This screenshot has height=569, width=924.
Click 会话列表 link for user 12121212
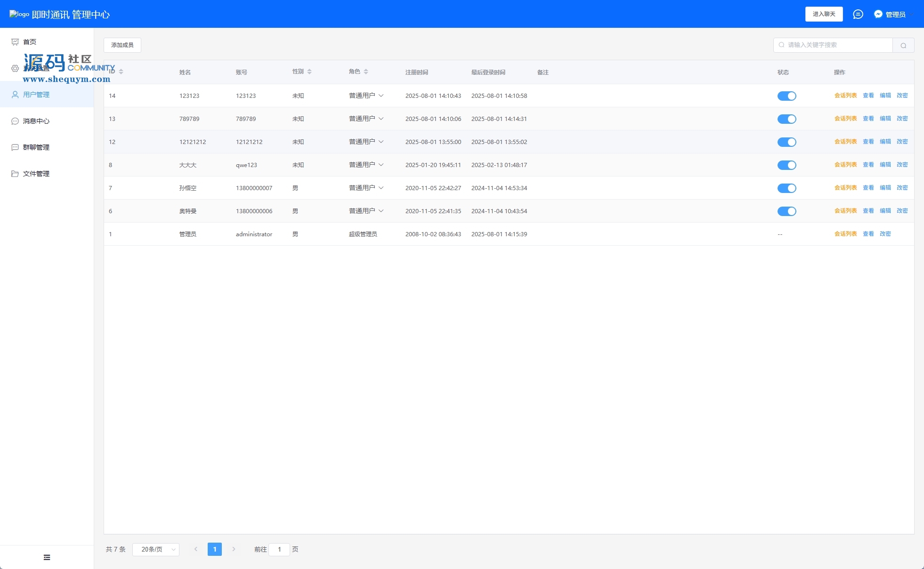[x=845, y=142]
